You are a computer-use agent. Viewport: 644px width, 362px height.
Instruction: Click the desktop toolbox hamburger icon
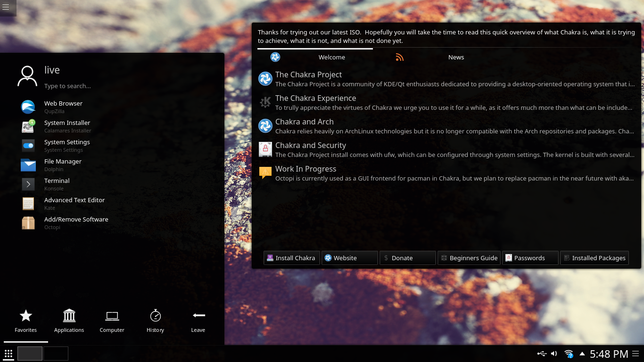coord(6,7)
